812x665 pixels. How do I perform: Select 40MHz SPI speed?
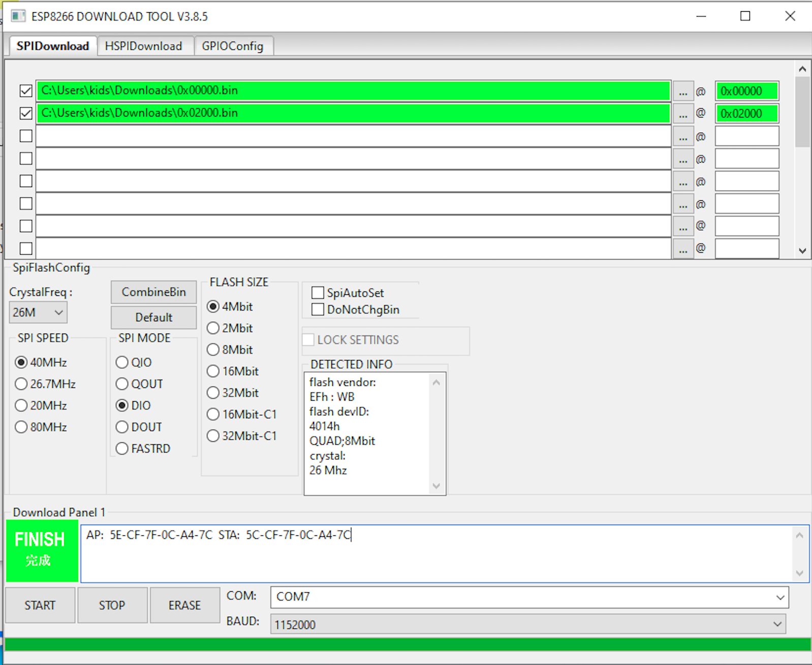[42, 362]
